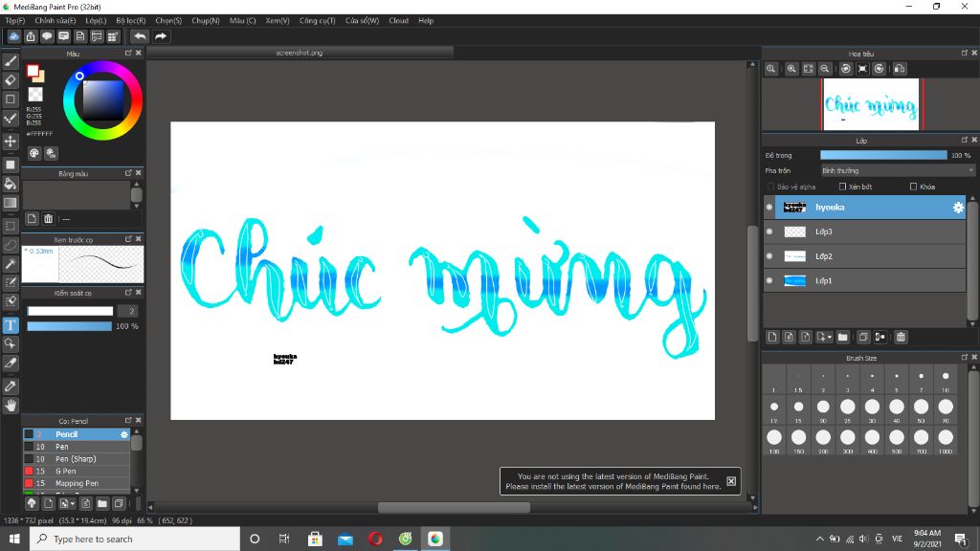
Task: Select the Move tool
Action: (11, 142)
